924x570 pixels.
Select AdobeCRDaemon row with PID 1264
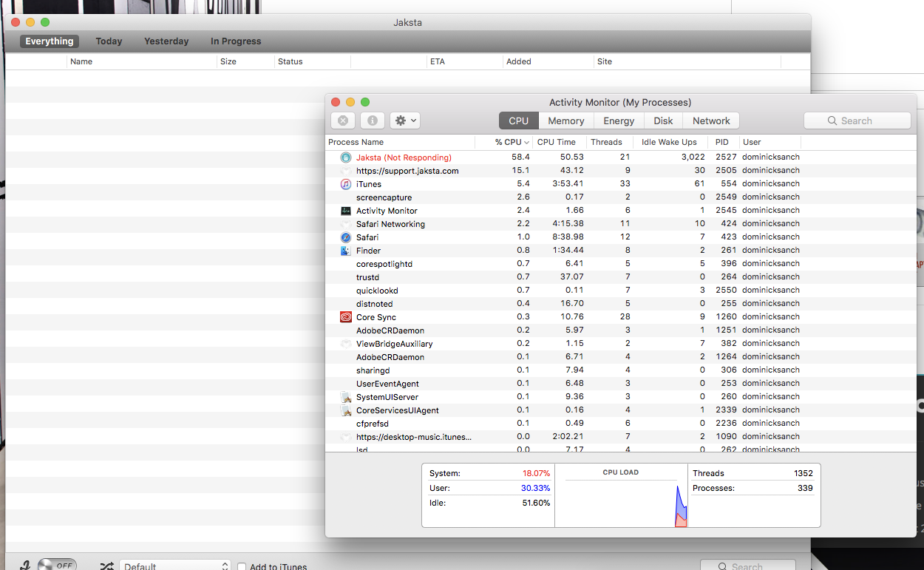pos(621,357)
